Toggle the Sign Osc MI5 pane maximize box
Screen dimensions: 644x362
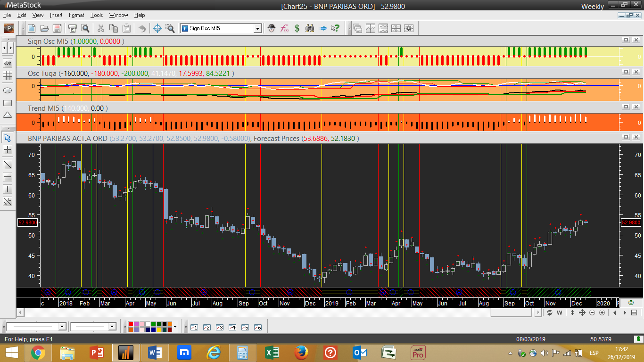(626, 41)
